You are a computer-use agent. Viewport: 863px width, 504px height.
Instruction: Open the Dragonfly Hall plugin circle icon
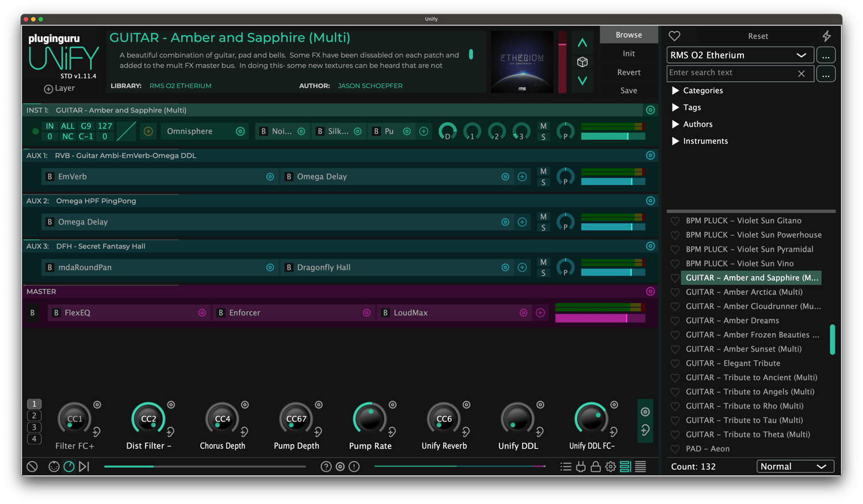[x=505, y=268]
